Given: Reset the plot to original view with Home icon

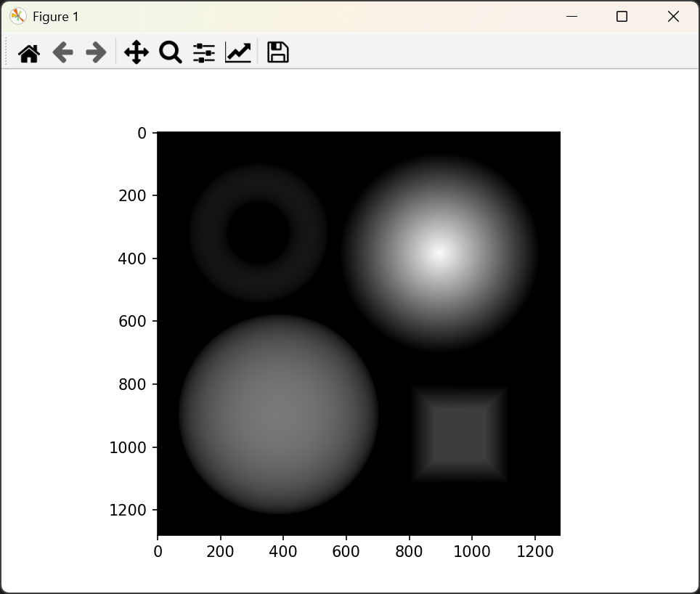Looking at the screenshot, I should pos(29,53).
